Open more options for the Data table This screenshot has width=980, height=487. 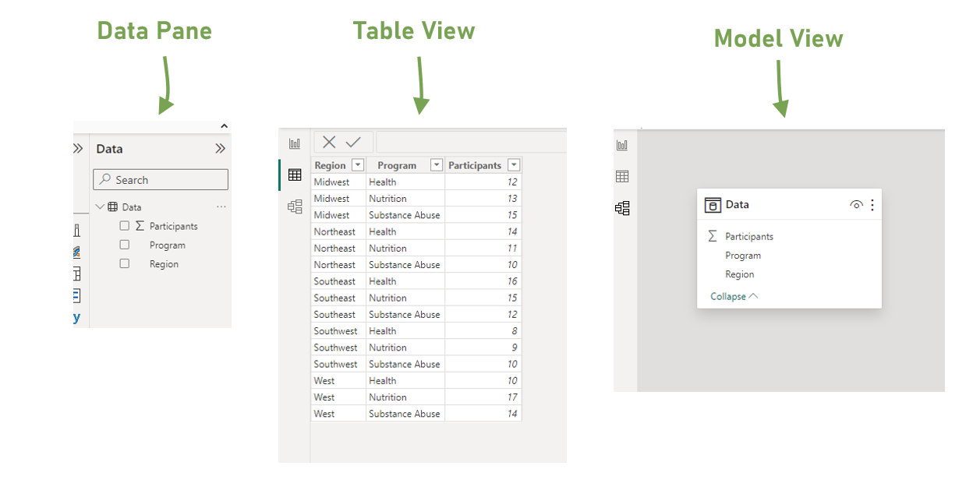(221, 206)
